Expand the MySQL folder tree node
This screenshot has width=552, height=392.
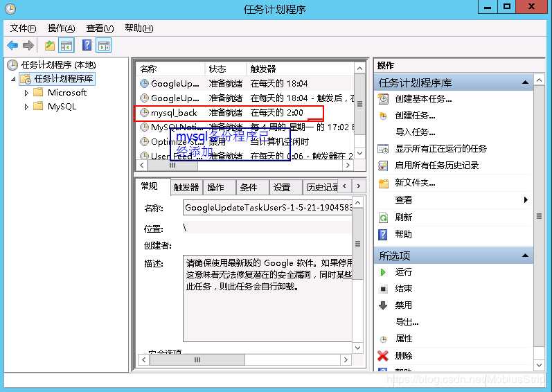[x=27, y=107]
